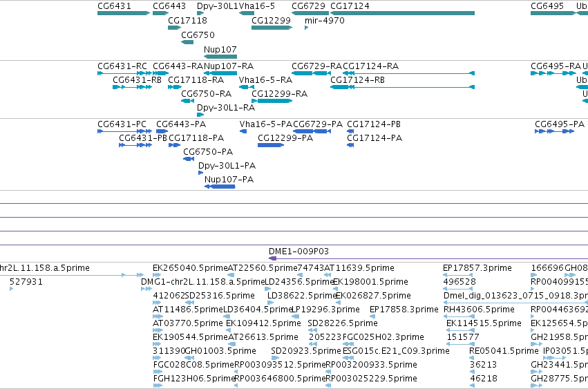Open the Dpy-30L1-PA protein feature
Screen dimensions: 588x389
(x=200, y=173)
